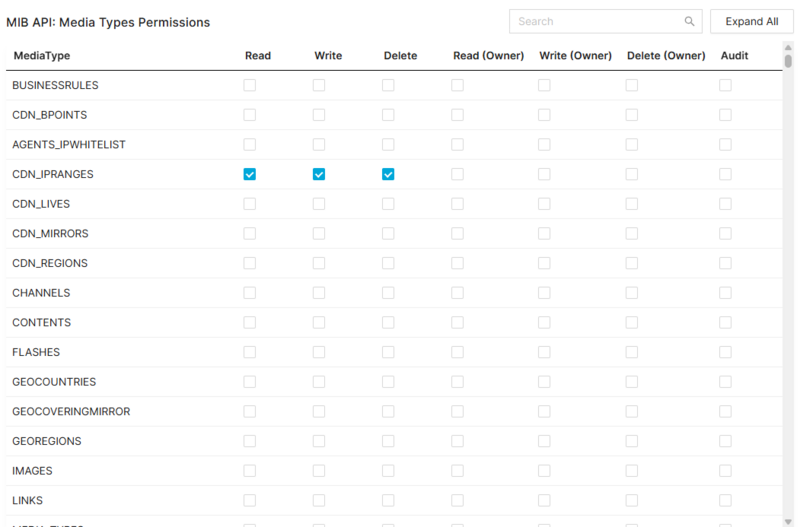This screenshot has height=527, width=800.
Task: Click the Expand All button
Action: tap(751, 21)
